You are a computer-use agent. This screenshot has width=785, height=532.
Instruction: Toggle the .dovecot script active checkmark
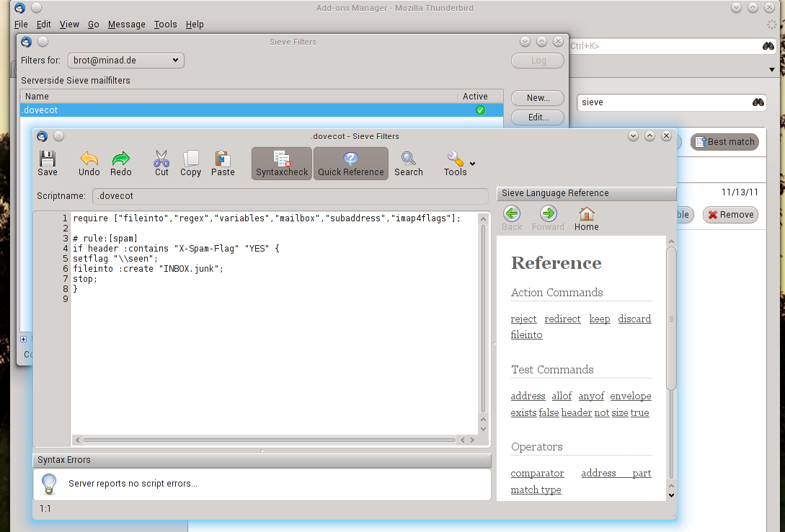480,110
